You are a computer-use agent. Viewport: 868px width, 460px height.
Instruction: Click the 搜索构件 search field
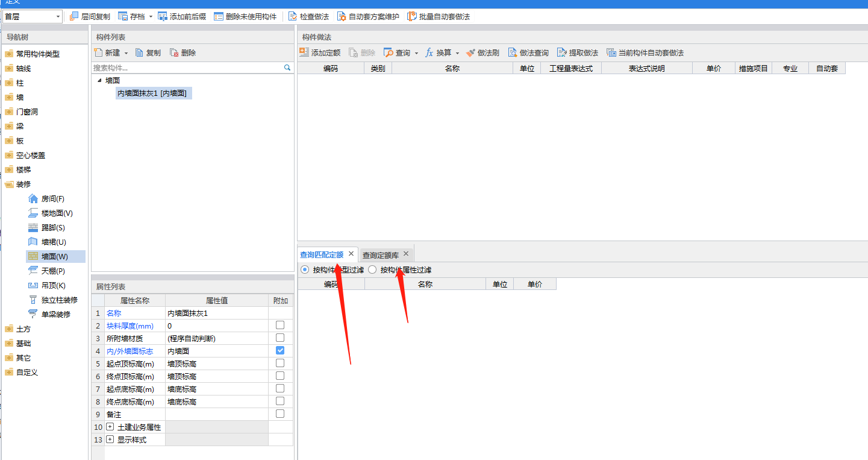(187, 68)
